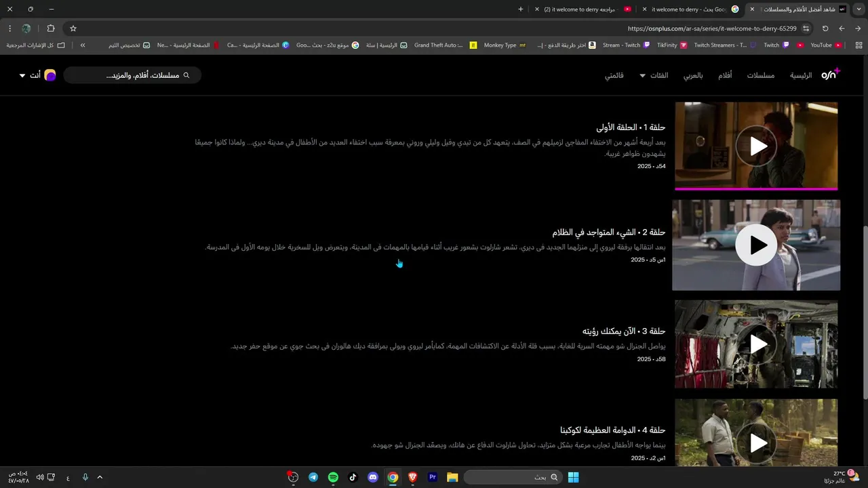The height and width of the screenshot is (488, 868).
Task: Open Chrome extensions puzzle icon
Action: click(x=51, y=28)
